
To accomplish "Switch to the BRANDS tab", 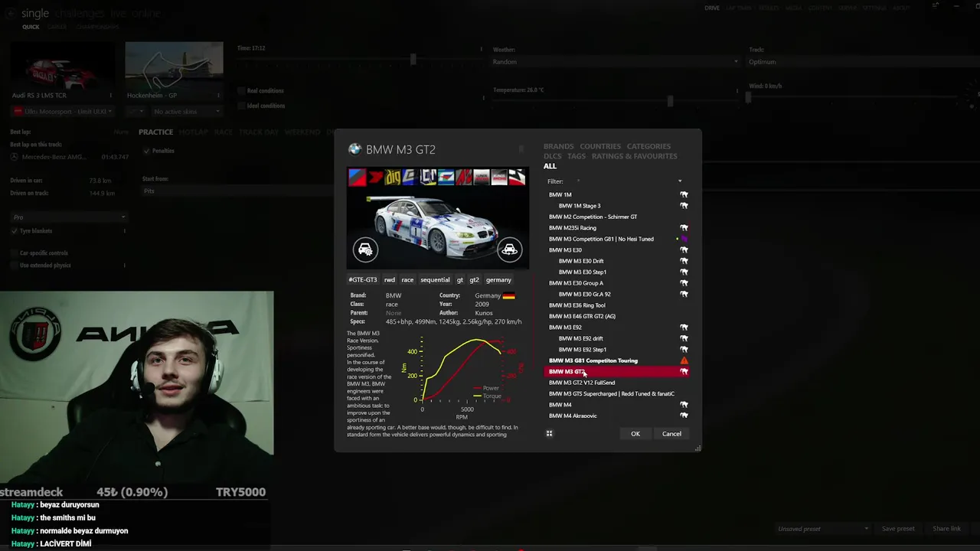I will [x=558, y=146].
